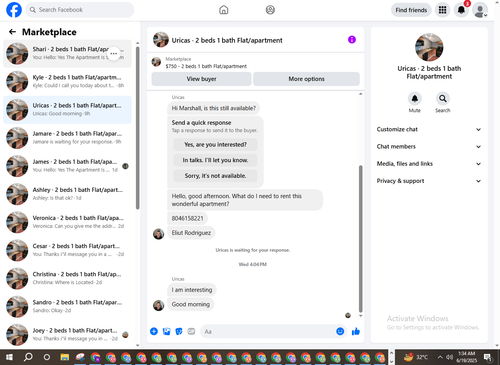Expand the Privacy & support section
500x365 pixels.
click(x=429, y=181)
